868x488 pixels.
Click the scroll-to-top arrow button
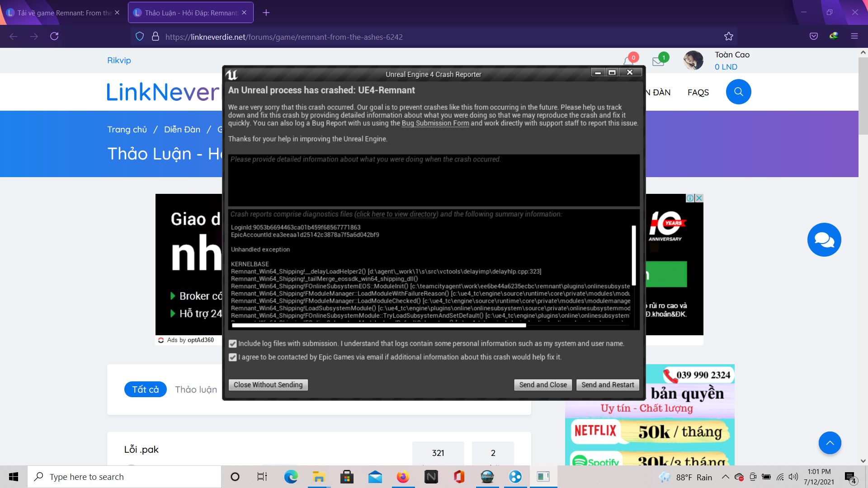pyautogui.click(x=830, y=443)
